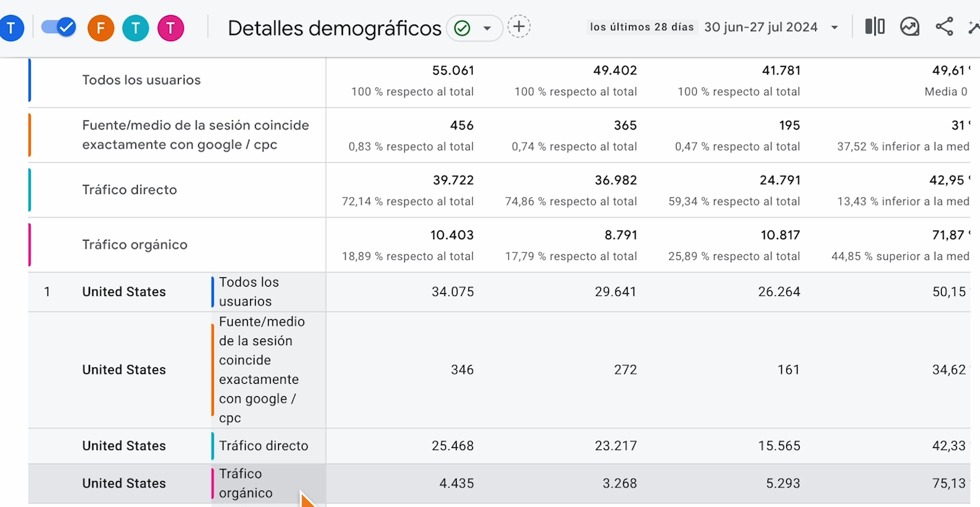Click the '72,14 % respecto al total' text
The image size is (980, 507).
coord(408,202)
